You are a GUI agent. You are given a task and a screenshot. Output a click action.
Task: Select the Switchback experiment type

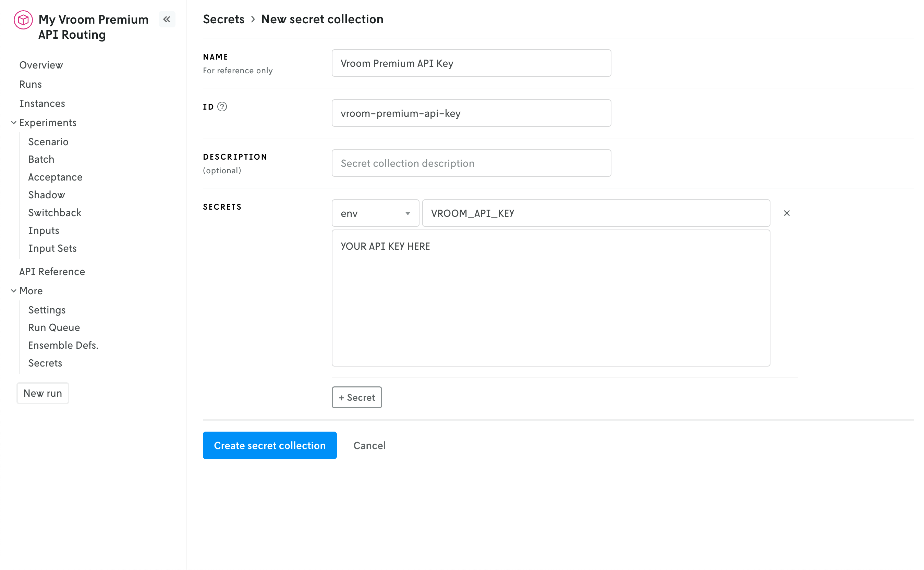click(x=55, y=212)
